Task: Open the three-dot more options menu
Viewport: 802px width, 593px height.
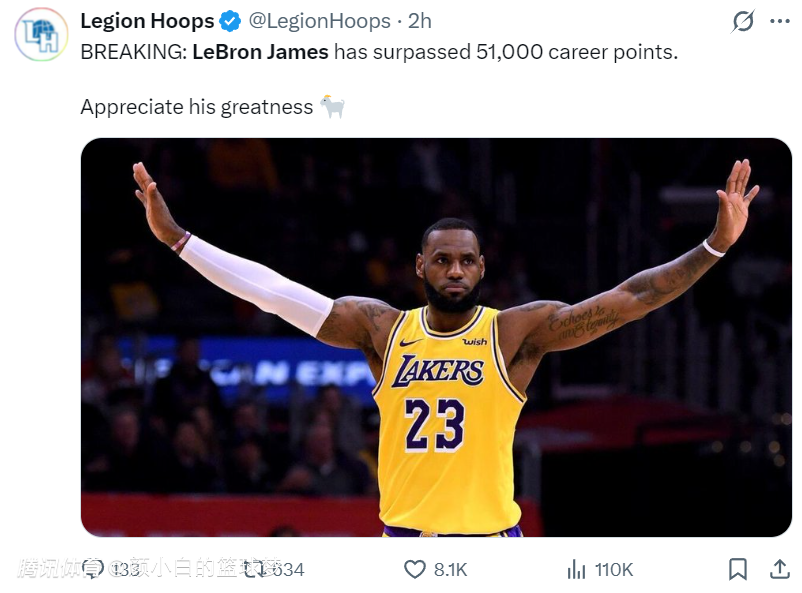Action: point(780,21)
